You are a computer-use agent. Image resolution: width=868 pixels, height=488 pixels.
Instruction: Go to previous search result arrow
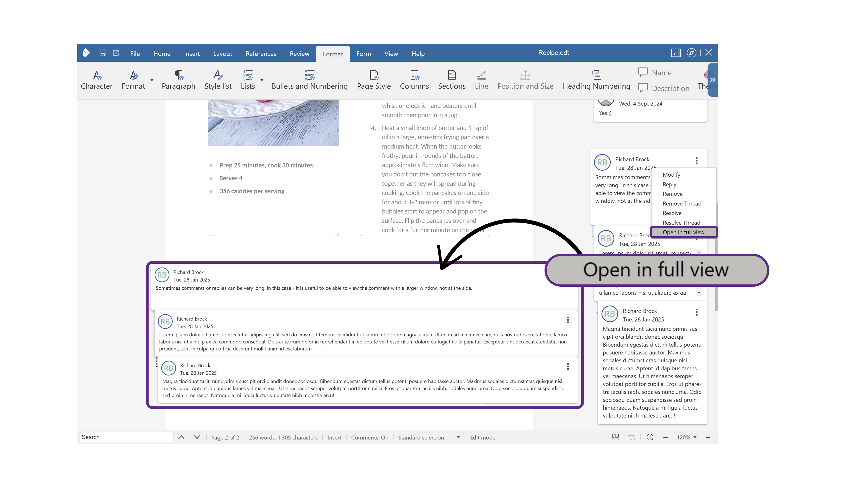[x=181, y=437]
